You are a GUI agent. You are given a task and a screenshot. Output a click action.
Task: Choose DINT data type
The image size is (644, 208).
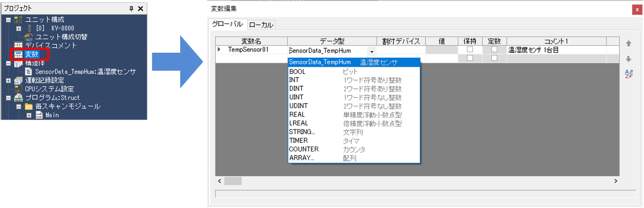(x=354, y=89)
